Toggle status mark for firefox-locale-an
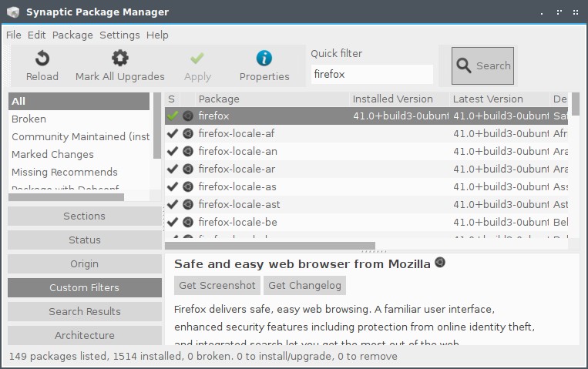This screenshot has height=369, width=588. (x=173, y=151)
